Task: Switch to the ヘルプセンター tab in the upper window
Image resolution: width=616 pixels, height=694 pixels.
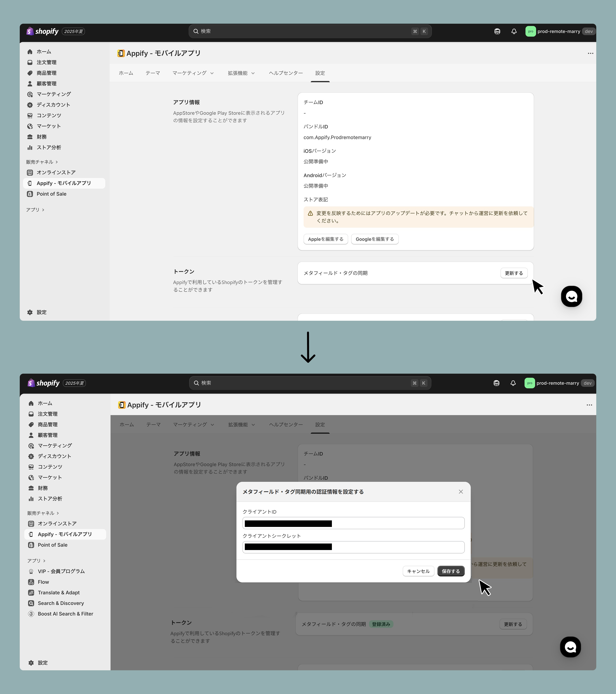Action: (x=286, y=73)
